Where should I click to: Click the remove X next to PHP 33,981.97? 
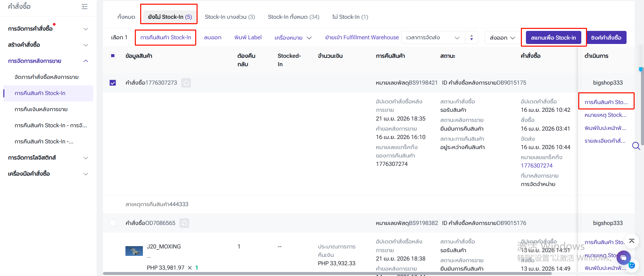click(x=190, y=268)
